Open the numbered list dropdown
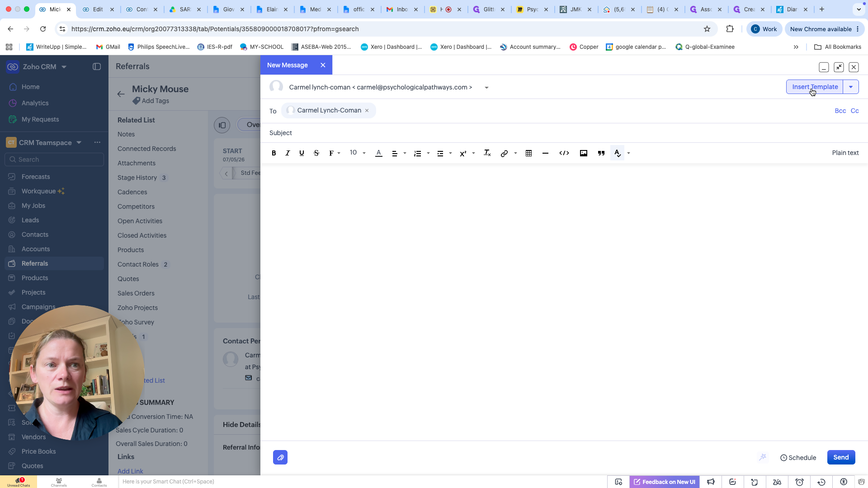Viewport: 868px width, 488px height. click(x=421, y=153)
